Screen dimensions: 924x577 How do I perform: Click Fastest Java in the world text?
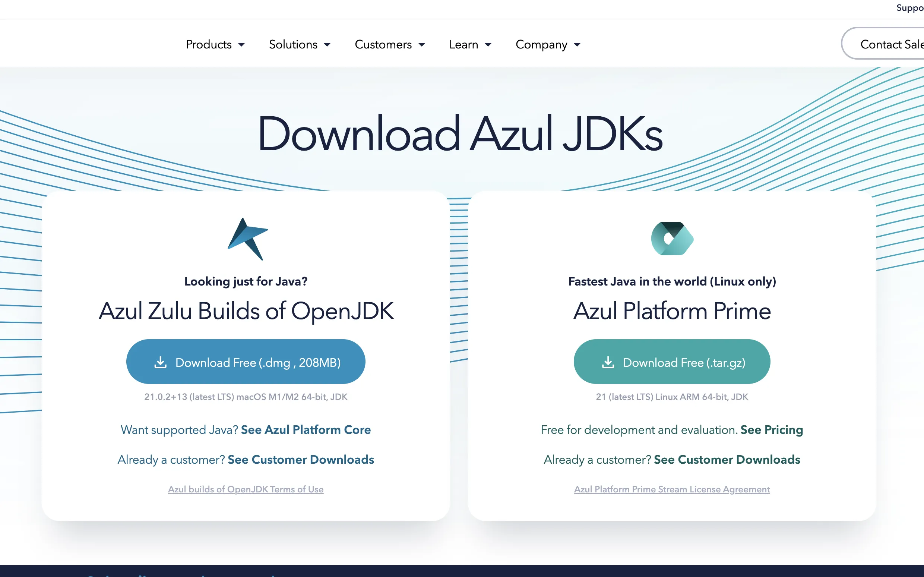click(x=672, y=282)
